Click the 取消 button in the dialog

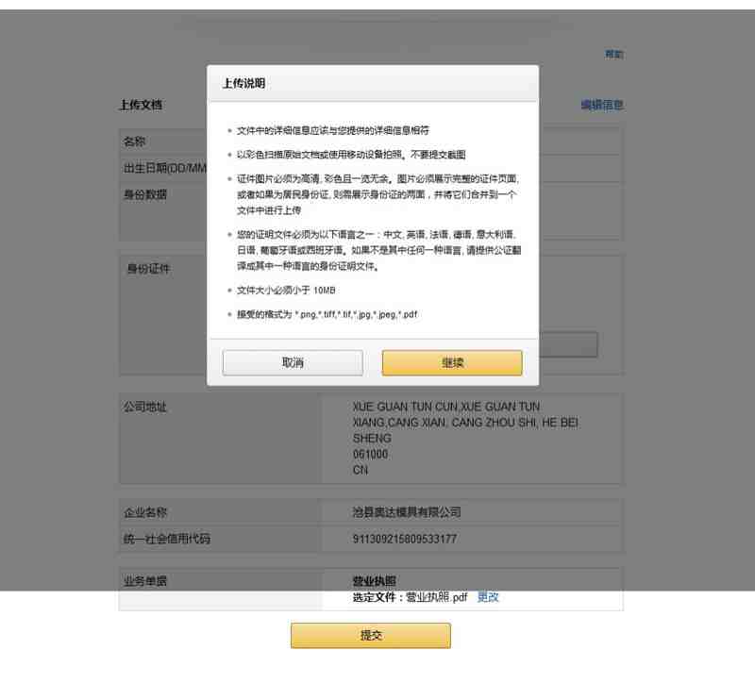click(x=293, y=362)
